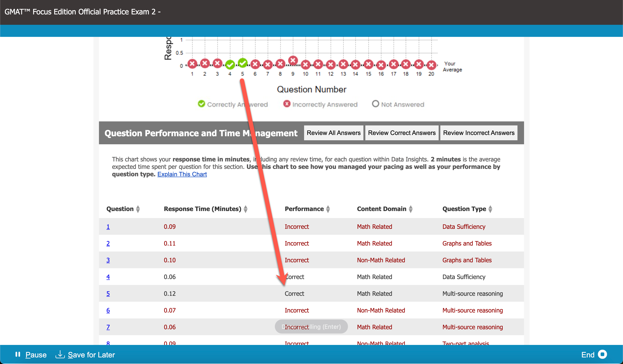The width and height of the screenshot is (623, 364).
Task: Click the 0.10 response time for question 3
Action: click(170, 260)
